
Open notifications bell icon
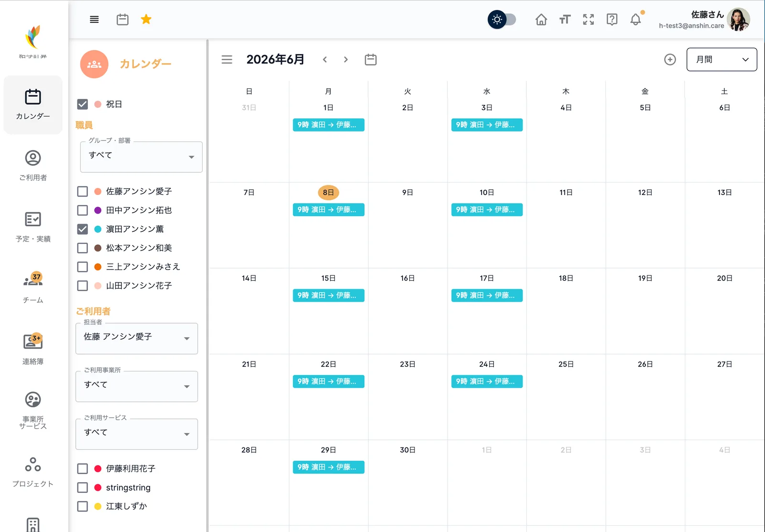(635, 20)
